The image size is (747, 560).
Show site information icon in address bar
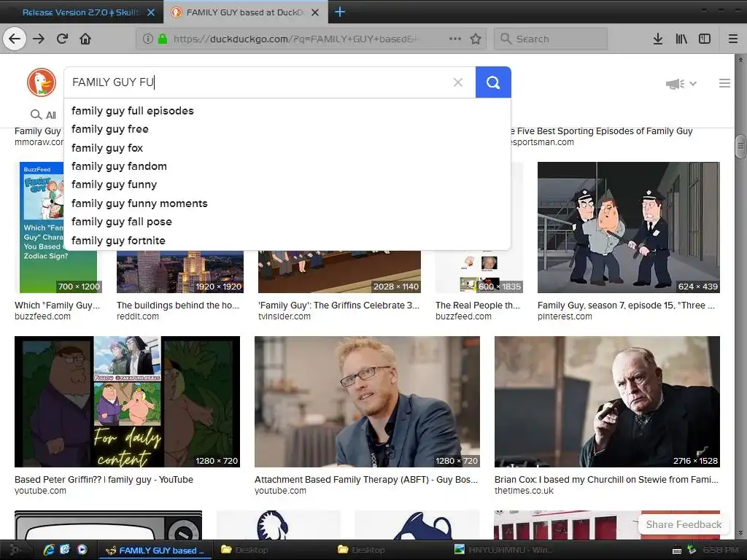[x=147, y=39]
